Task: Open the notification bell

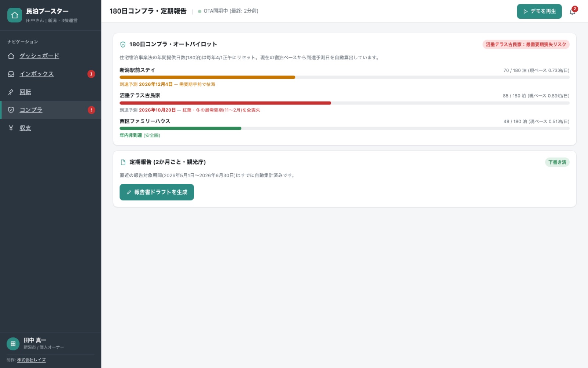Action: click(572, 12)
